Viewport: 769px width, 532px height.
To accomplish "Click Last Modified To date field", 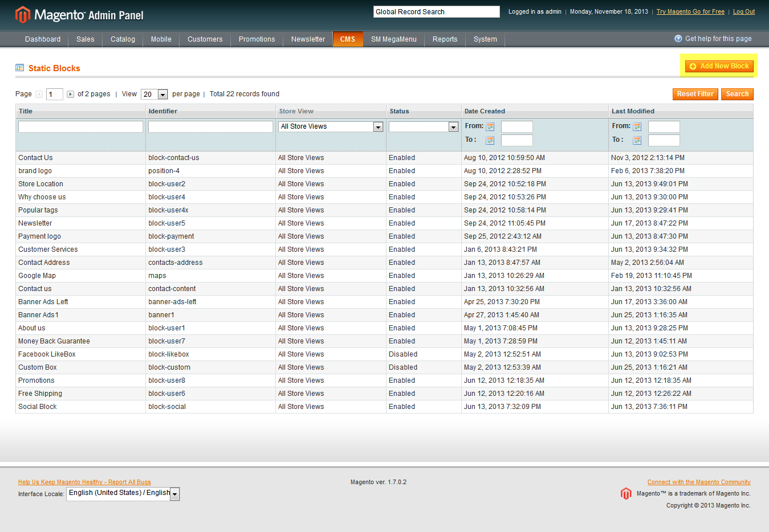I will pyautogui.click(x=664, y=140).
